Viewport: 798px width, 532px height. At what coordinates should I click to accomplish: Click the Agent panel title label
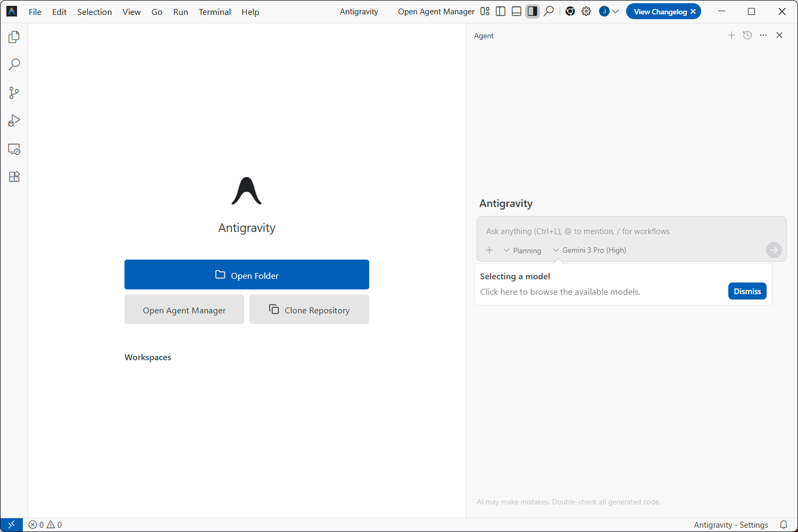click(x=484, y=36)
